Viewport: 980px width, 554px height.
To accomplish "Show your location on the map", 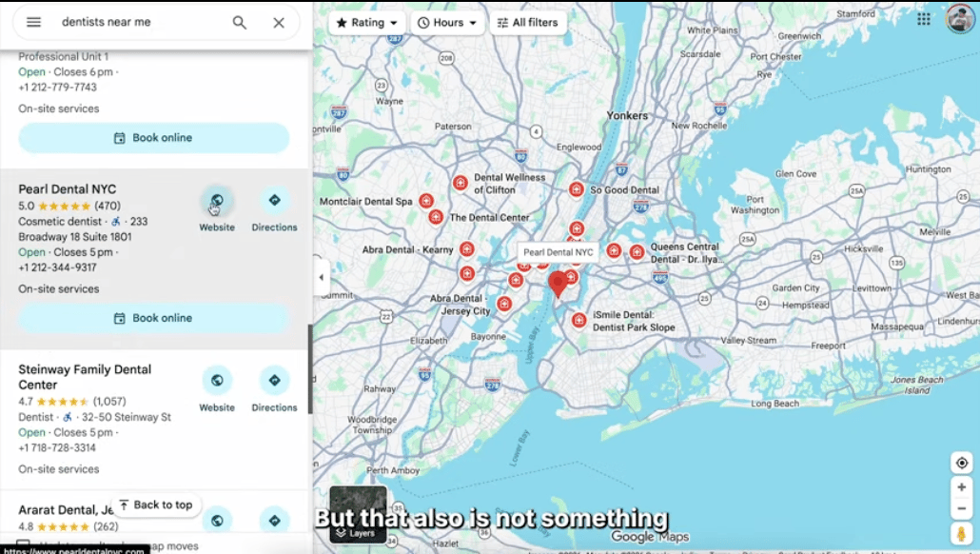I will click(962, 464).
